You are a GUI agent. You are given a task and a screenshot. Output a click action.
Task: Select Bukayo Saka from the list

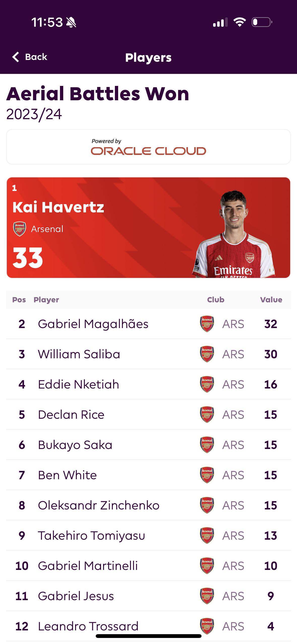tap(148, 445)
